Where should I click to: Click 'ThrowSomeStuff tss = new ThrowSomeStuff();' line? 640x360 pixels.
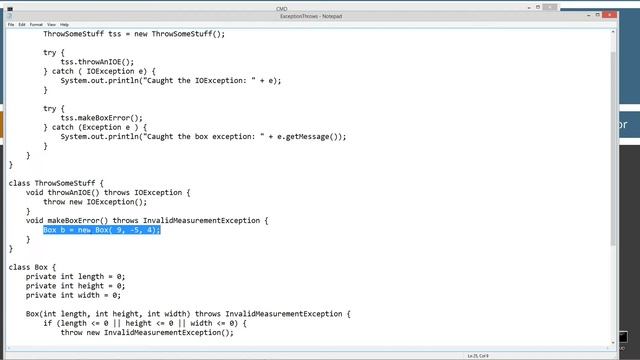(134, 34)
